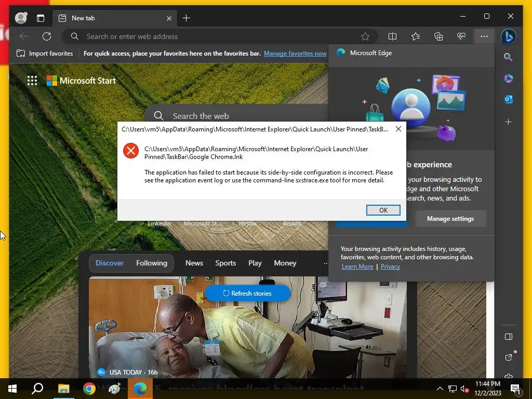Click the browser back arrow
Image resolution: width=532 pixels, height=399 pixels.
click(x=24, y=36)
